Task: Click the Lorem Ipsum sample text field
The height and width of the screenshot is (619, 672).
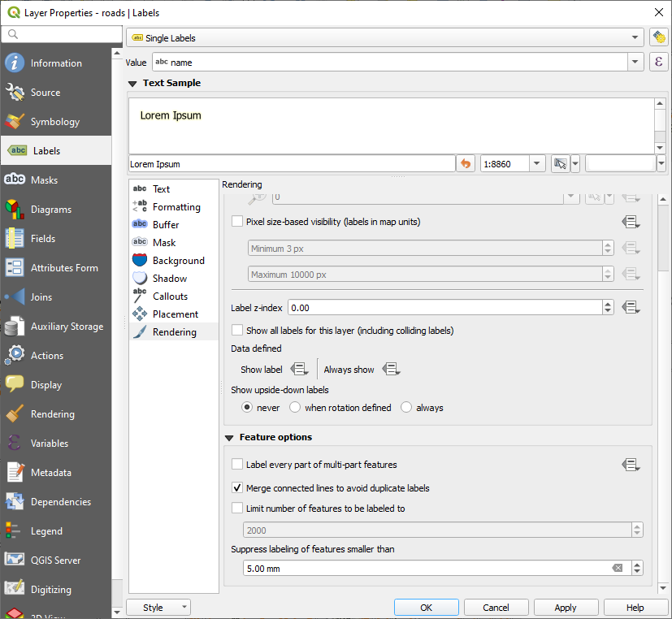Action: [x=291, y=164]
